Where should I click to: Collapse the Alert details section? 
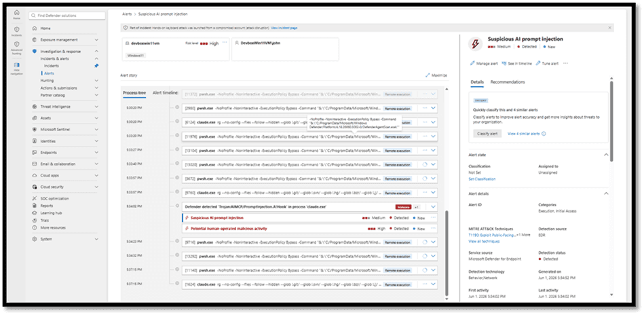(606, 193)
